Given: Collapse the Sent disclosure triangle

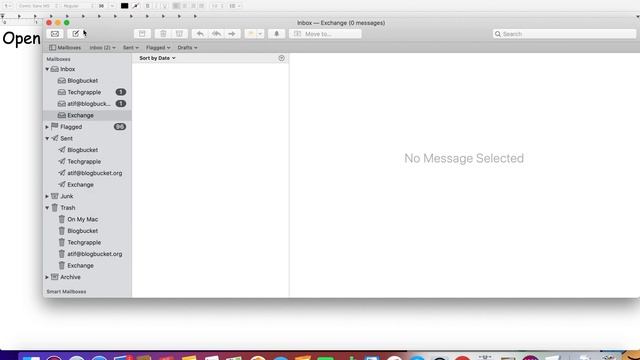Looking at the screenshot, I should [x=47, y=139].
